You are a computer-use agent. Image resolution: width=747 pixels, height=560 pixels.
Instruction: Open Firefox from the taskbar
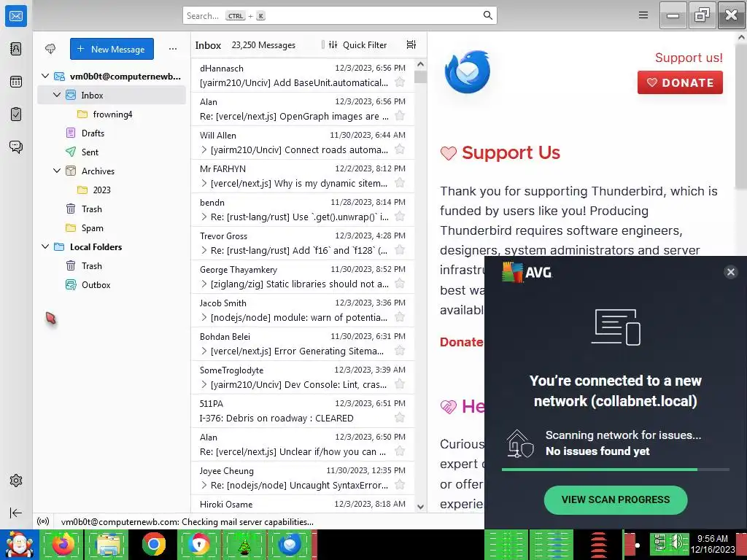coord(63,544)
